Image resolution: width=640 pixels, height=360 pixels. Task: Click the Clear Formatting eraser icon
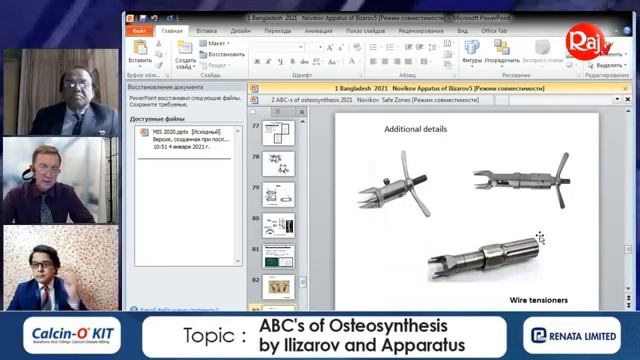click(357, 48)
